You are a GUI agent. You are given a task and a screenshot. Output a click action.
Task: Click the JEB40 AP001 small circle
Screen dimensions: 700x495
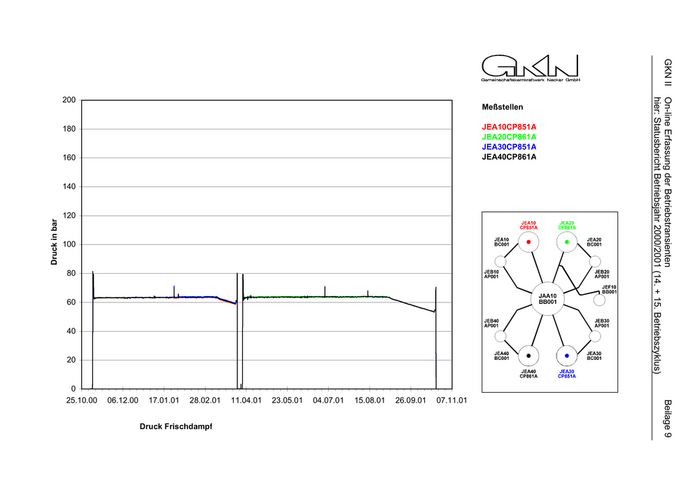pyautogui.click(x=500, y=336)
